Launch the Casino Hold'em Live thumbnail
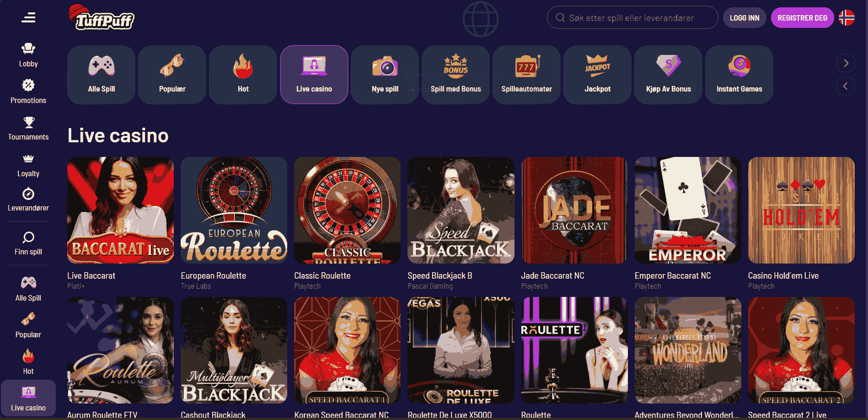 pyautogui.click(x=801, y=210)
